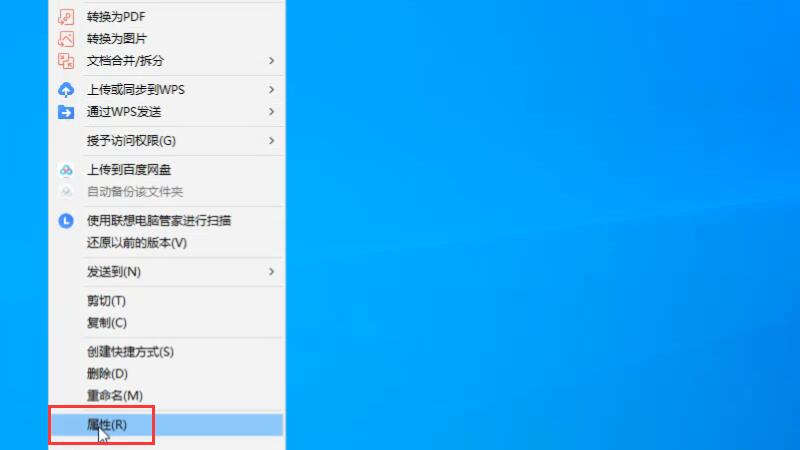
Task: Click the Baidu Netdisk upload icon
Action: pos(66,170)
